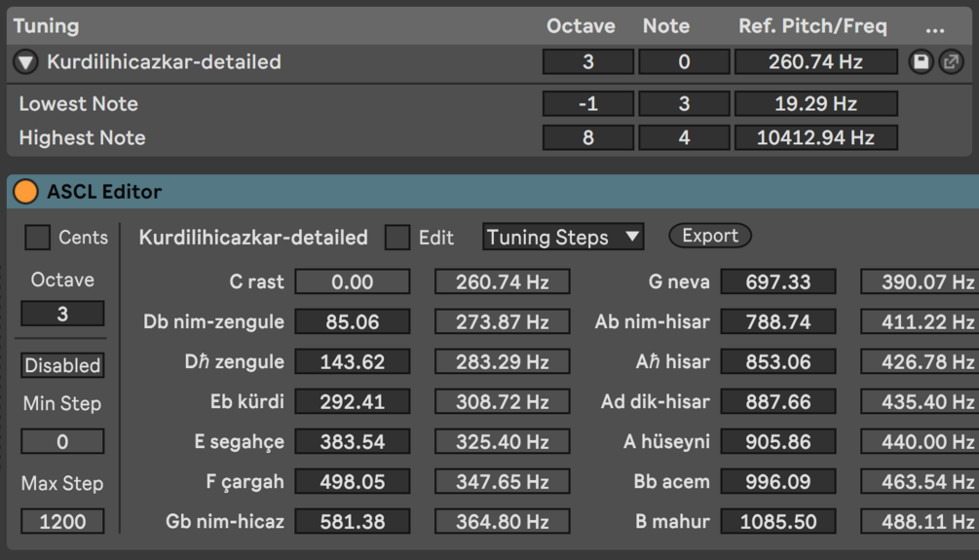Screen dimensions: 979x560
Task: Tick the Edit checkbox
Action: 397,237
